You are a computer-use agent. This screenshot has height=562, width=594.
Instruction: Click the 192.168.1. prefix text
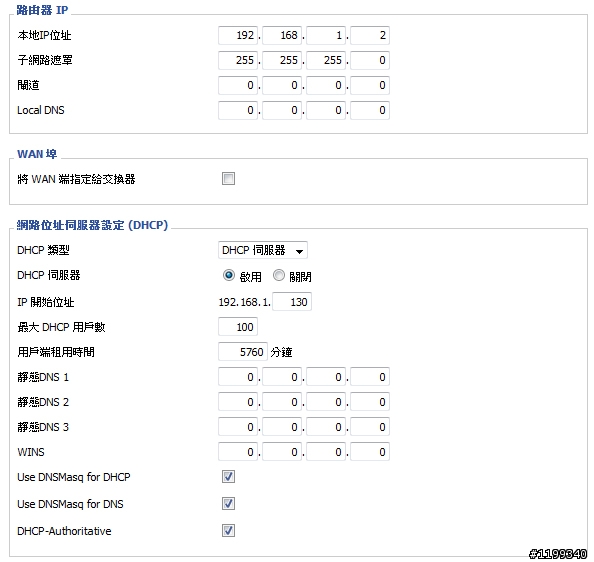point(245,302)
